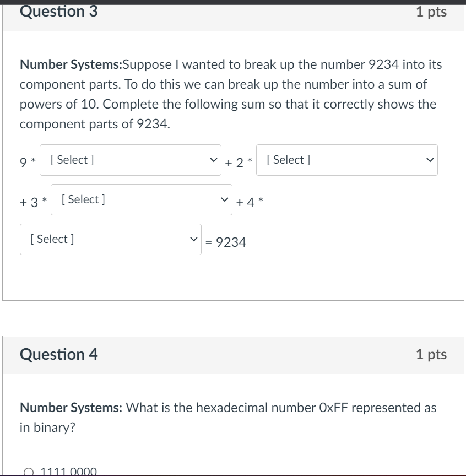This screenshot has height=476, width=466.
Task: Open the [Select] dropdown preceding "= 9234"
Action: coord(110,239)
